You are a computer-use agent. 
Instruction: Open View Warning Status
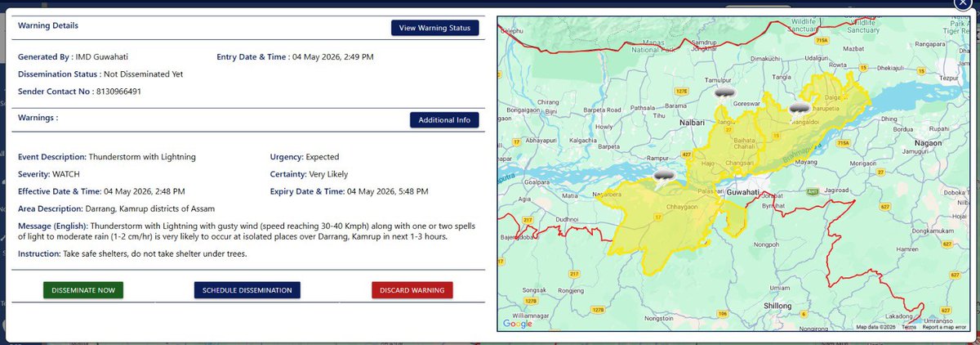tap(434, 28)
